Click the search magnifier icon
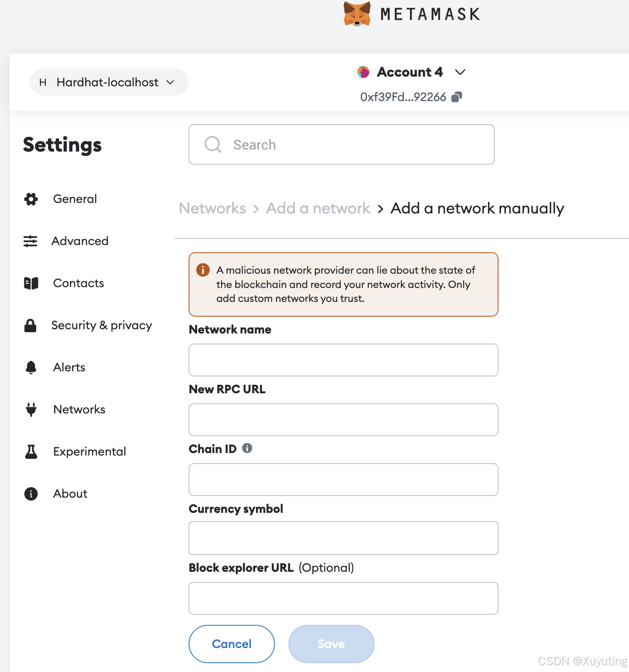The image size is (629, 672). (x=213, y=144)
